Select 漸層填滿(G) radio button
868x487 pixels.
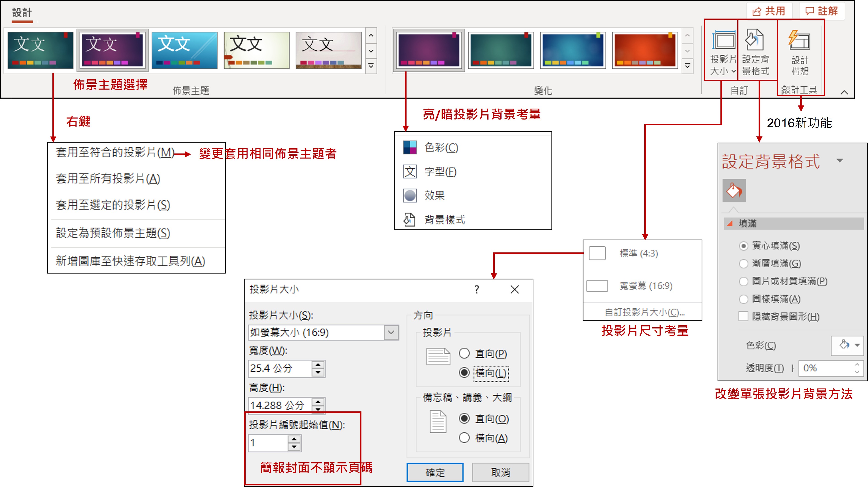[743, 264]
